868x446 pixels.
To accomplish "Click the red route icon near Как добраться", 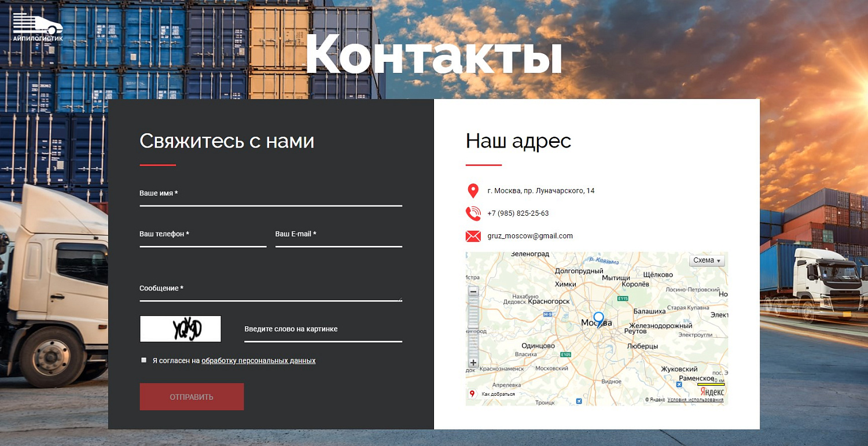I will click(x=472, y=394).
